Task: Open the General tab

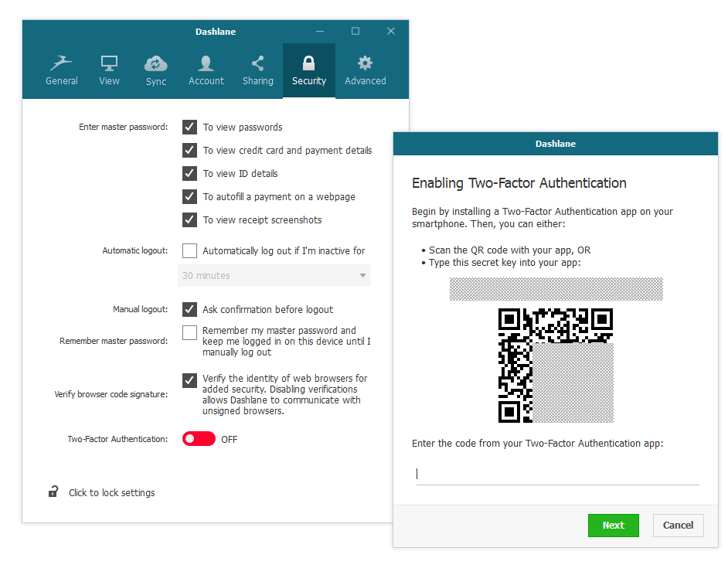Action: (x=61, y=70)
